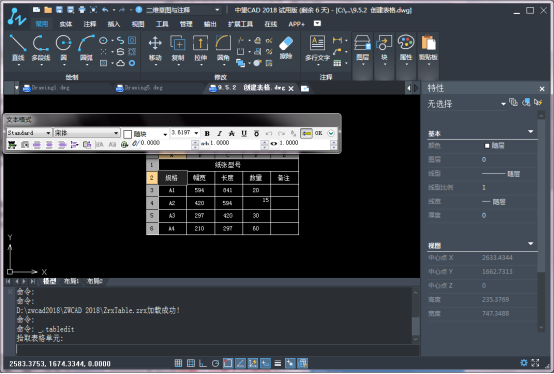
Task: Open the 实体 ribbon tab
Action: 66,24
